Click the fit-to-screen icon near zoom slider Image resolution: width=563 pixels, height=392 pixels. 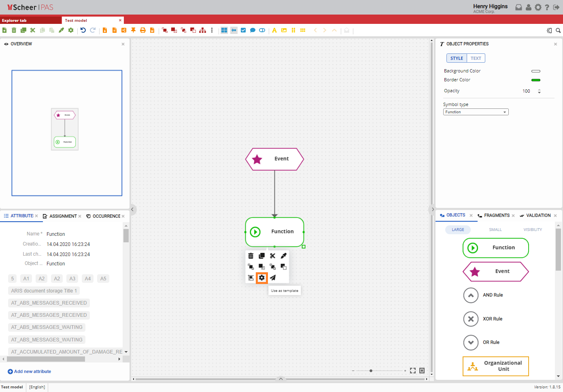(x=413, y=371)
